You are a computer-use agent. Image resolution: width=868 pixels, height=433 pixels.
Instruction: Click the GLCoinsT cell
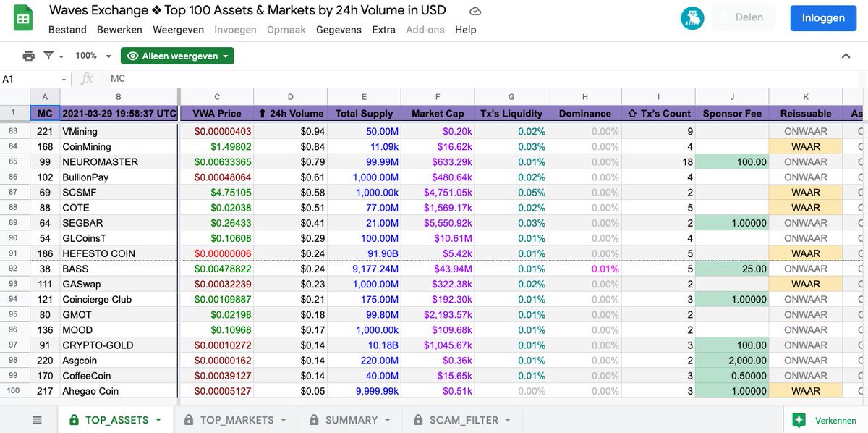click(x=119, y=238)
